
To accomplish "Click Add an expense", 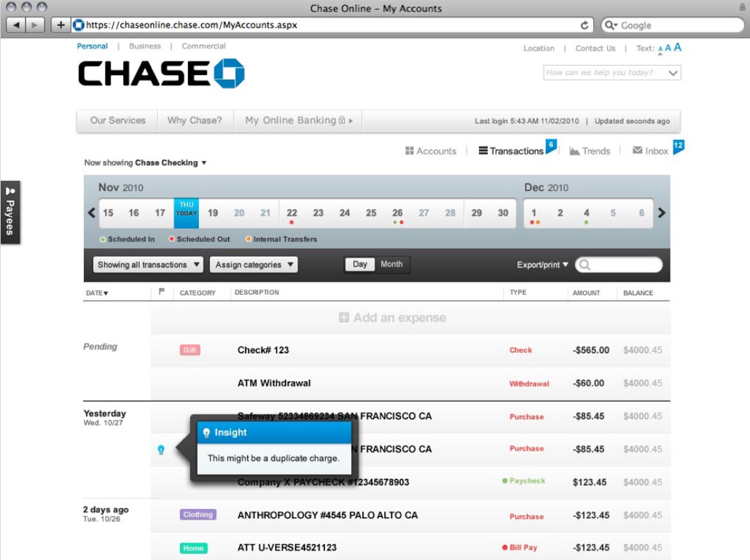I will pos(392,317).
